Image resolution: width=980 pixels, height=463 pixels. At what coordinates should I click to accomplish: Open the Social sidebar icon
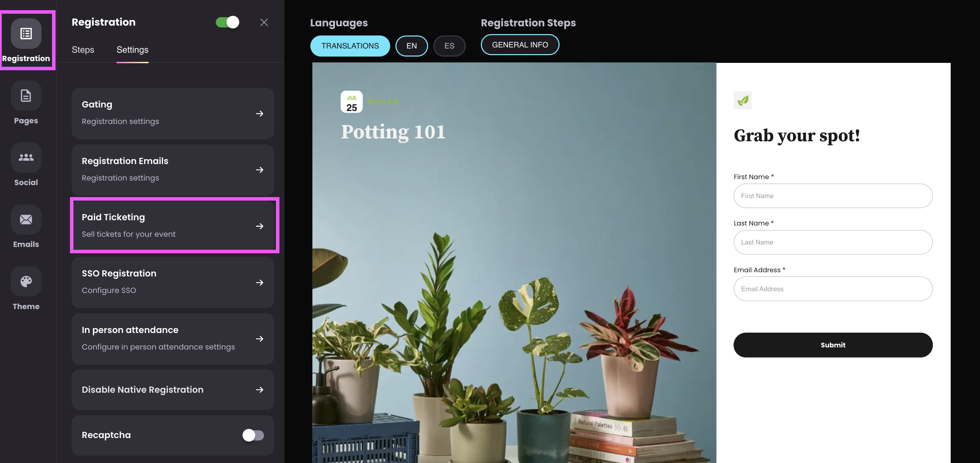[x=26, y=157]
